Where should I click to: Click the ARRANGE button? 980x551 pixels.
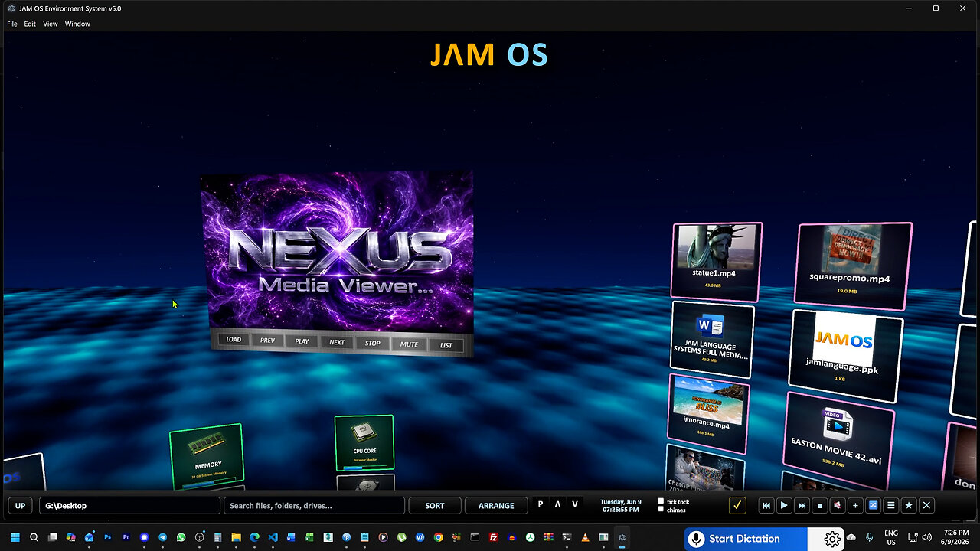pyautogui.click(x=496, y=506)
